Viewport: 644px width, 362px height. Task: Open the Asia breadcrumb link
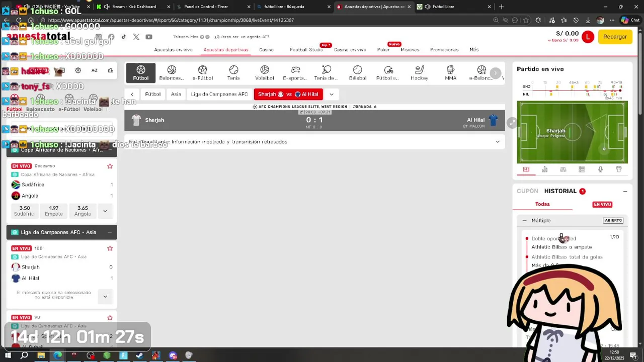click(x=176, y=94)
